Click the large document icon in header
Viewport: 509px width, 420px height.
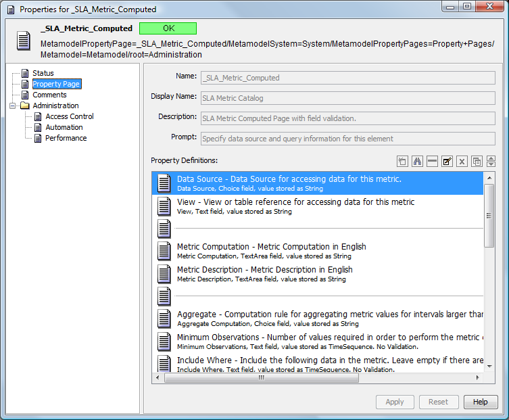coord(24,41)
